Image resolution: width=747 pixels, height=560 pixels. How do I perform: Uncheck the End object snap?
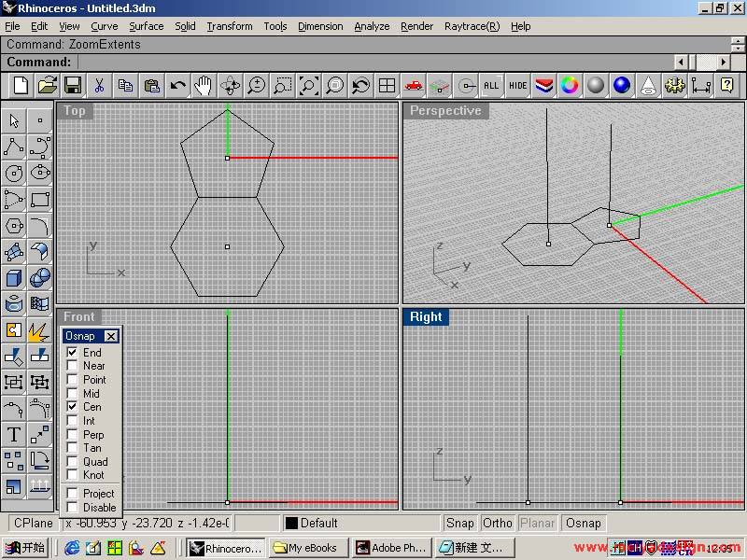pos(72,353)
